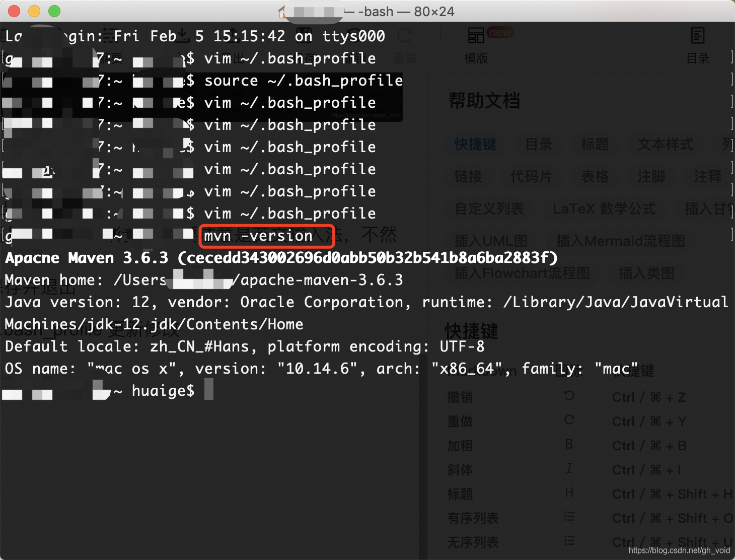Screen dimensions: 735x560
Task: Click the 模版 template icon in background editor
Action: (x=476, y=35)
